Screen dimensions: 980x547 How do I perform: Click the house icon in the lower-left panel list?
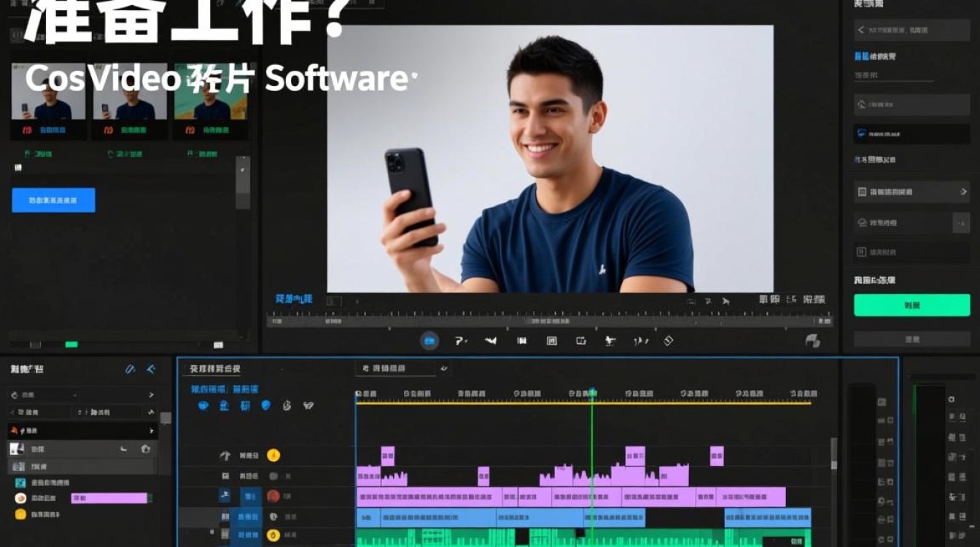point(146,449)
